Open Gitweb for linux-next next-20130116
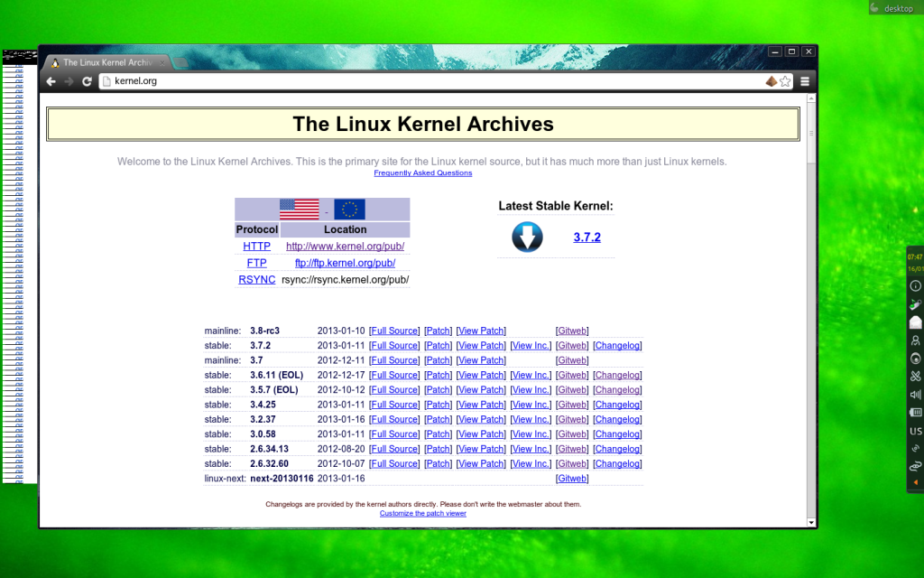Image resolution: width=924 pixels, height=578 pixels. click(x=571, y=479)
